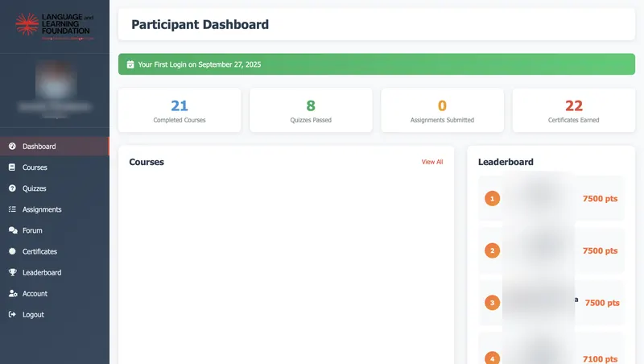The image size is (644, 364).
Task: Click the Logout arrow icon
Action: [12, 314]
